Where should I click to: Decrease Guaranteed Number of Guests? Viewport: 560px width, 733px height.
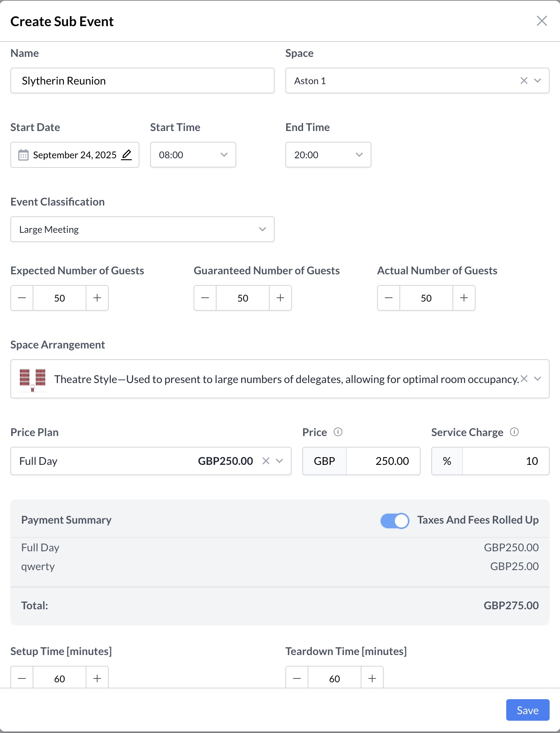(205, 298)
